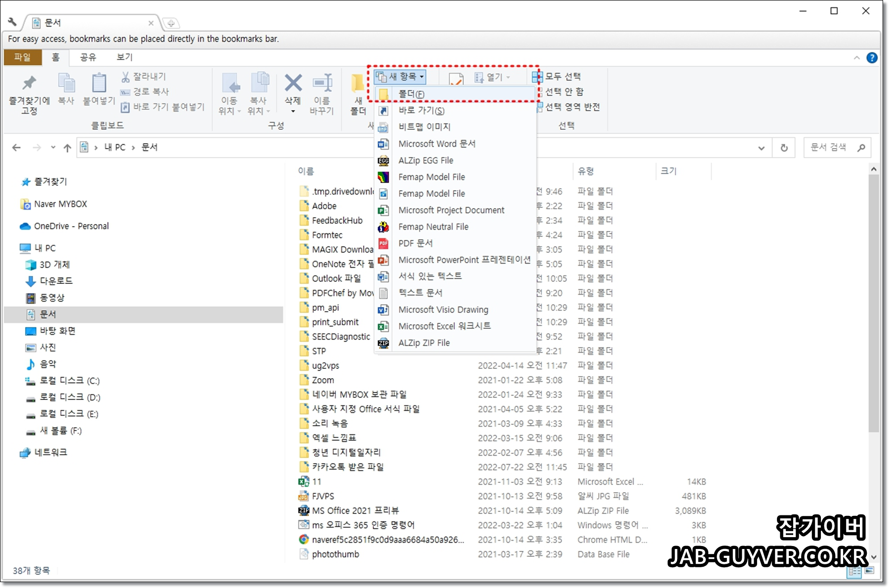
Task: Click 바로 가기 붙여넣기 ribbon command
Action: [162, 107]
